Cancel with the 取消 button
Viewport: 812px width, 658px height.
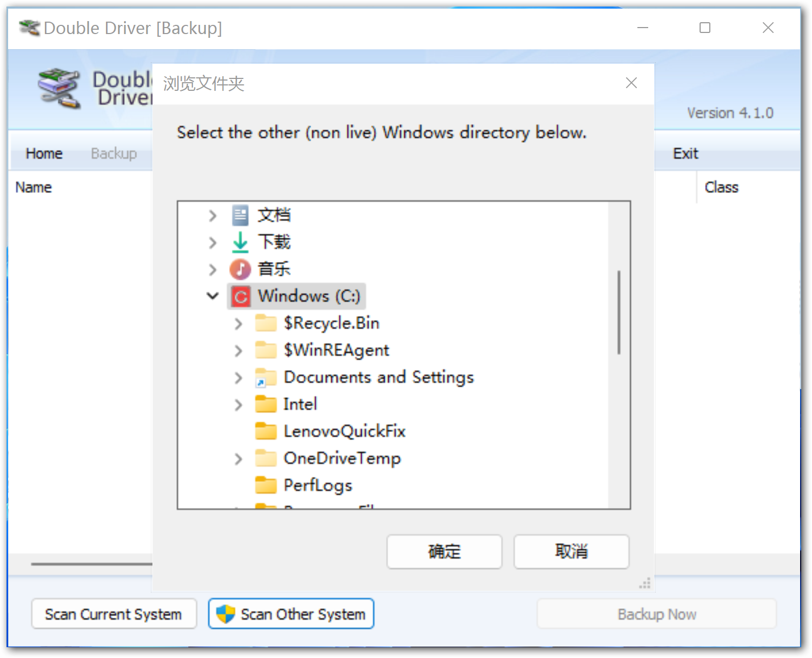click(571, 551)
